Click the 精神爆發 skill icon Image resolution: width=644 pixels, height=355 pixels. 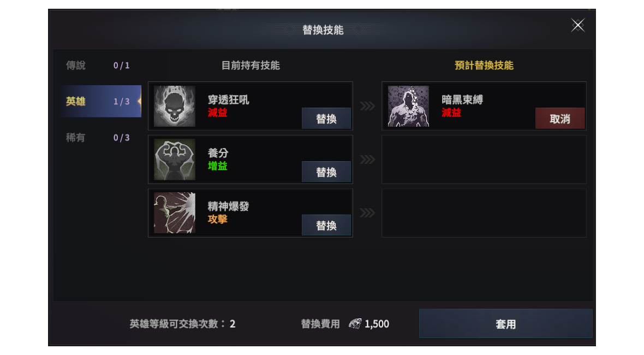[x=175, y=213]
